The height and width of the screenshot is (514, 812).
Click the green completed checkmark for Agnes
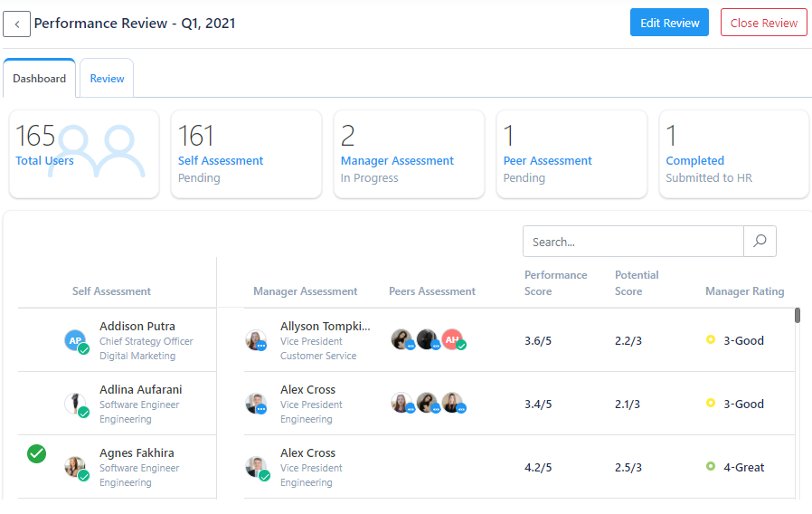[x=36, y=453]
